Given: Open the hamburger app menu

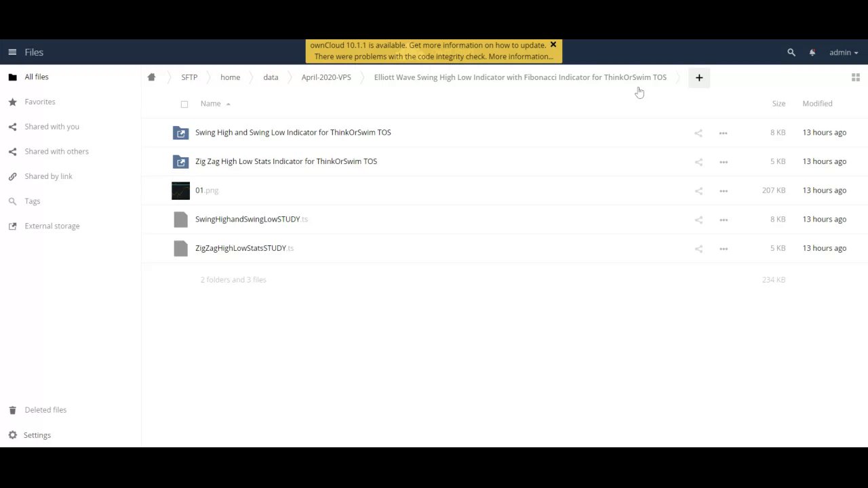Looking at the screenshot, I should tap(12, 52).
